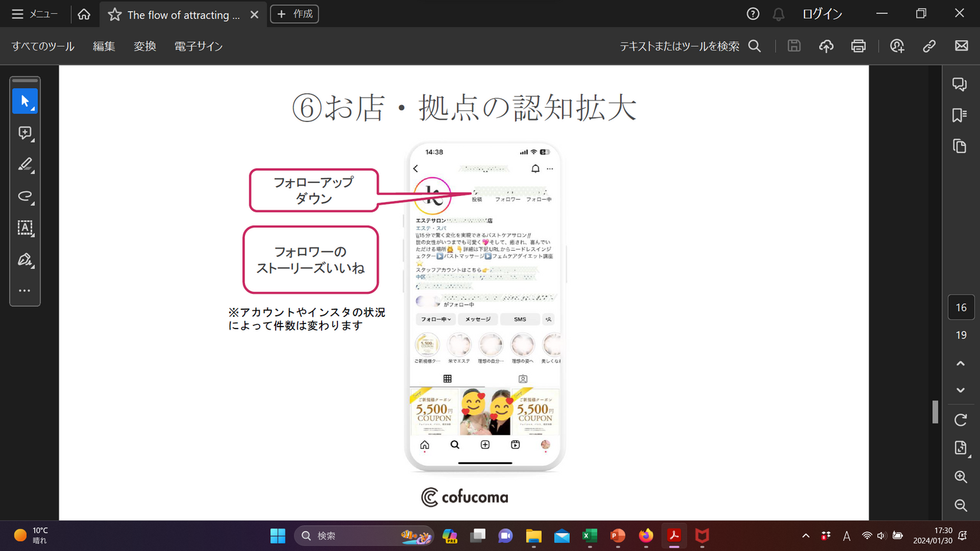
Task: Open the すべてのツール menu
Action: (43, 47)
